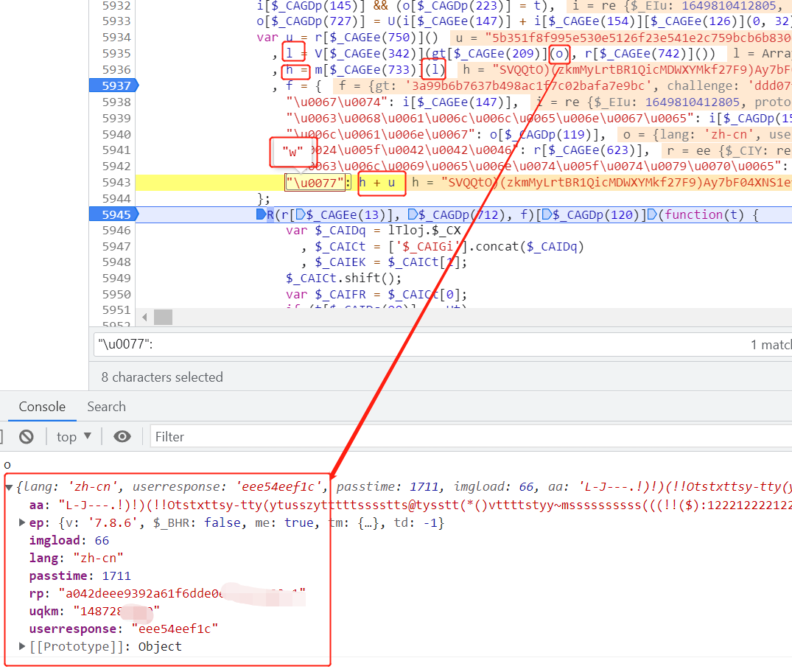Click the inline breakpoint marker before R on line 5945

(x=261, y=214)
